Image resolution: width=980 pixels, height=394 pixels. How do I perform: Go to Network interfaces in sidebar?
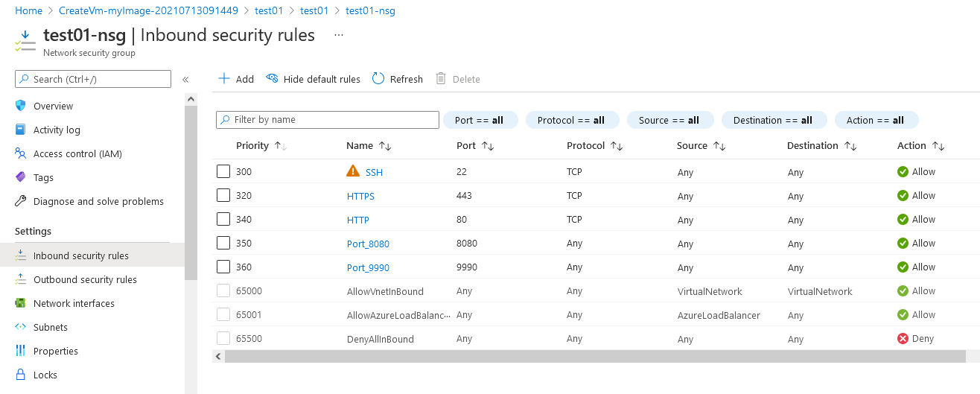tap(74, 303)
